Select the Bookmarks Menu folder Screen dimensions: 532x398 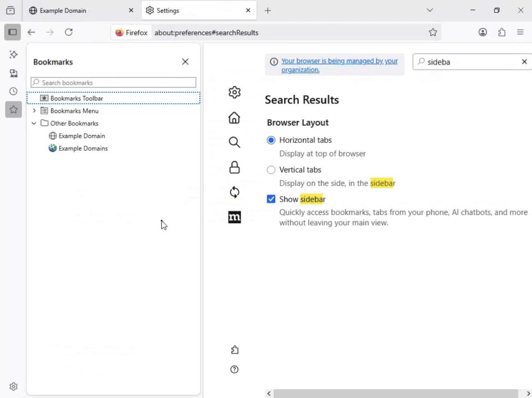coord(113,111)
